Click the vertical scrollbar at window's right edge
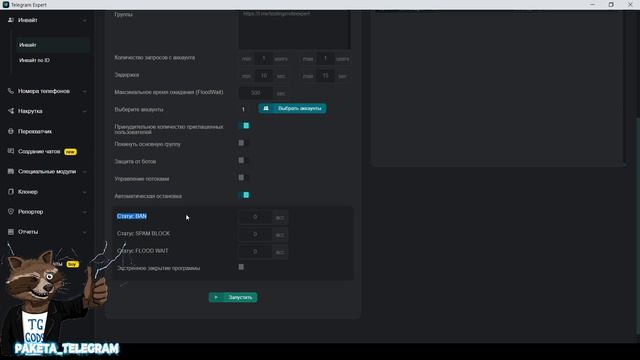The image size is (640, 360). tap(638, 227)
